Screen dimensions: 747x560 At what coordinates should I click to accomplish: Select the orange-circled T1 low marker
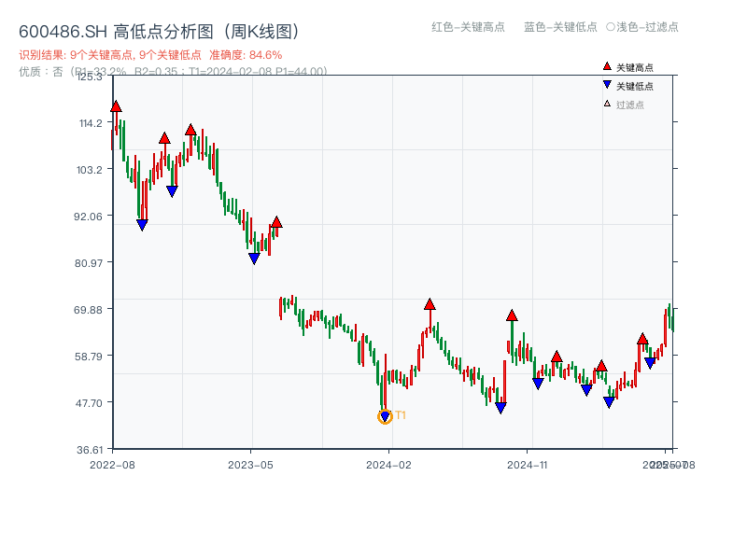tap(385, 416)
